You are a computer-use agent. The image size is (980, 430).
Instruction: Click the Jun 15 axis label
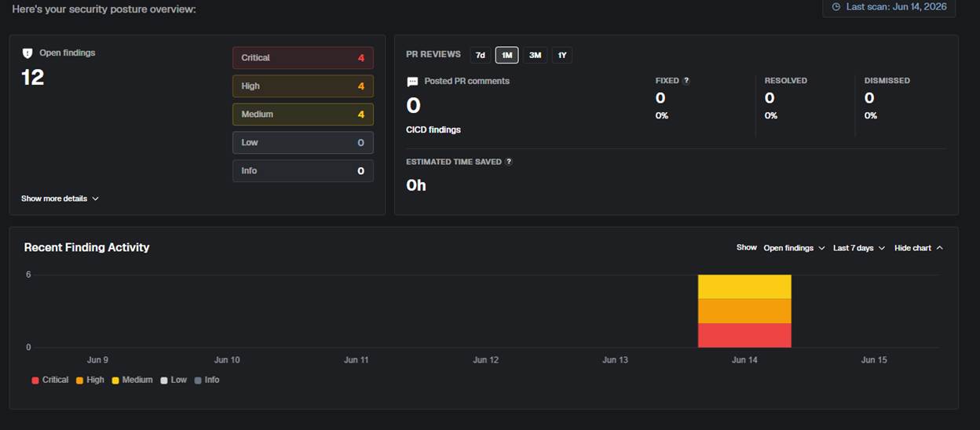pyautogui.click(x=874, y=360)
